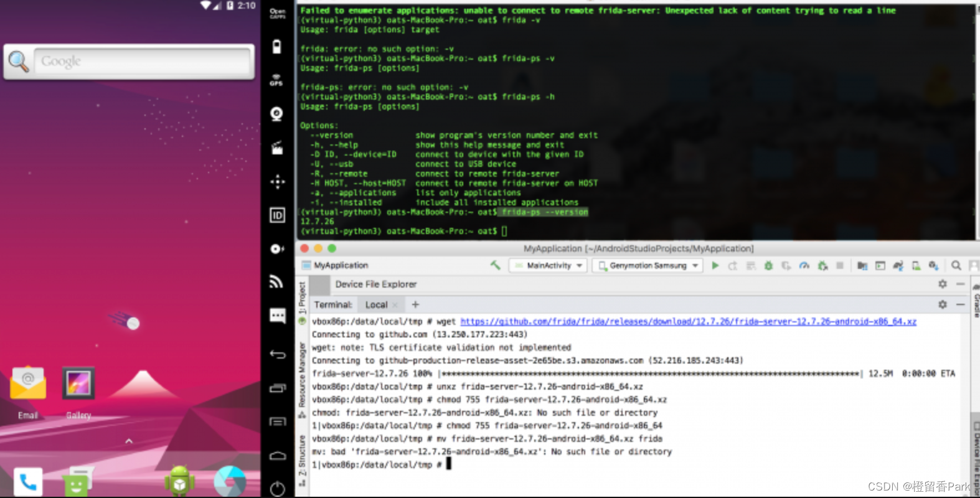Open the Camera app in dock
Image resolution: width=980 pixels, height=498 pixels.
click(230, 481)
